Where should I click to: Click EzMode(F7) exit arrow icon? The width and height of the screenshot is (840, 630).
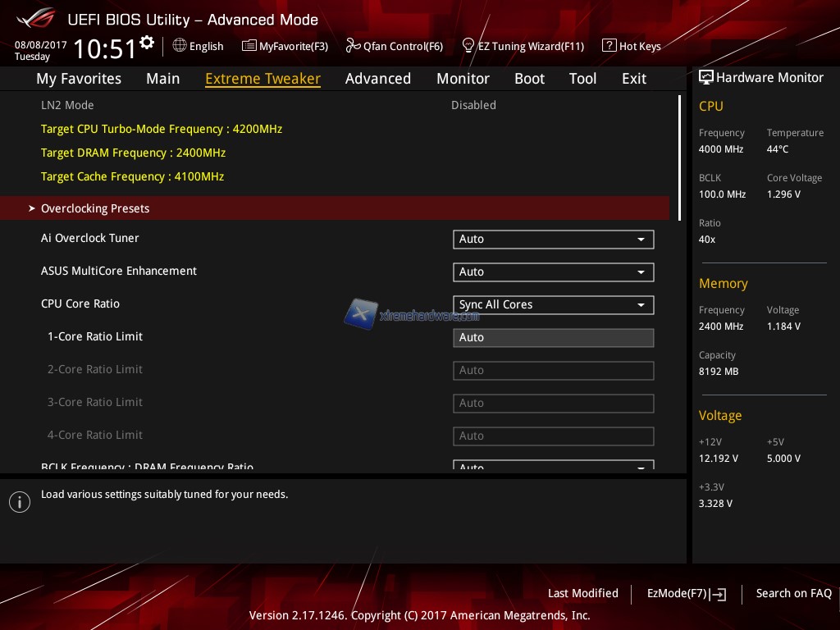pos(719,594)
